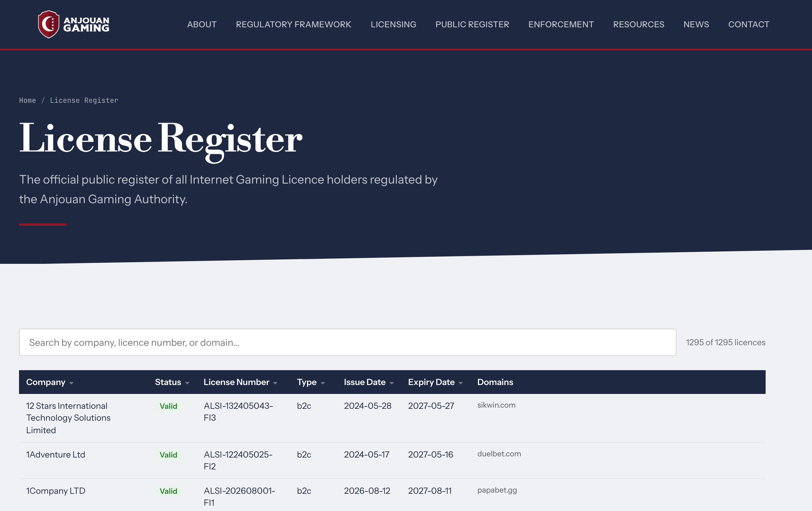The height and width of the screenshot is (511, 812).
Task: Go to the Licensing page
Action: pos(393,24)
